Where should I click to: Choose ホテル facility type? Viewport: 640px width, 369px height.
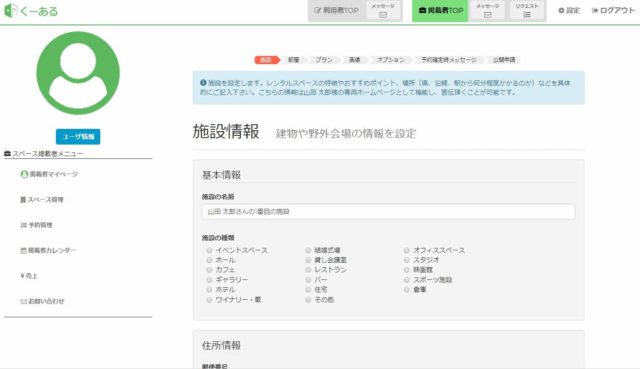point(209,289)
